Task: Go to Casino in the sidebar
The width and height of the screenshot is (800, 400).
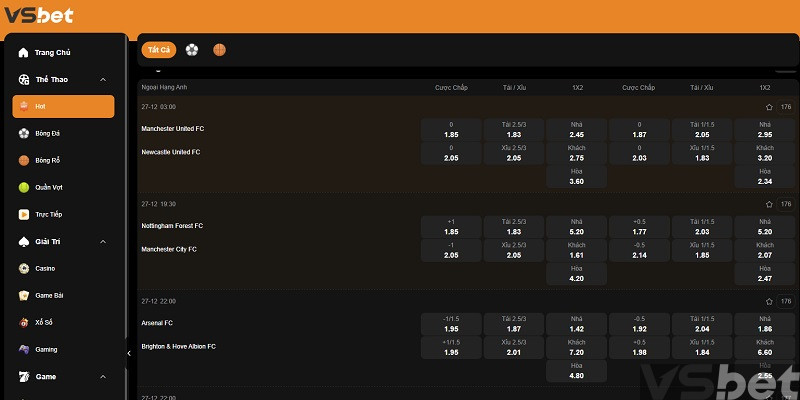Action: (44, 268)
